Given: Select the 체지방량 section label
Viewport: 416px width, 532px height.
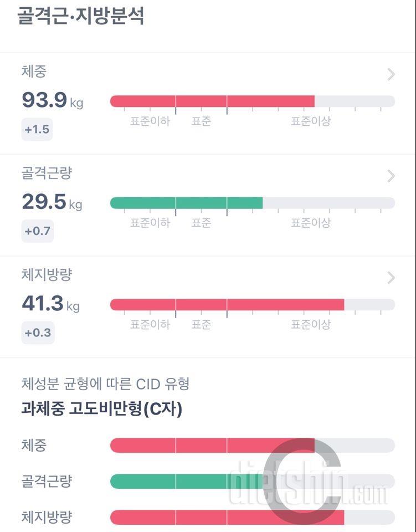Looking at the screenshot, I should (47, 274).
